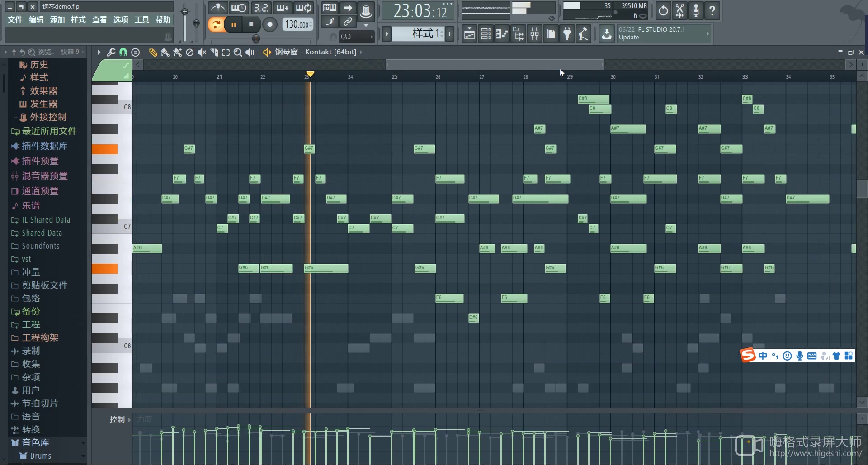Open the snap (无) dropdown
Image resolution: width=868 pixels, height=465 pixels.
357,37
